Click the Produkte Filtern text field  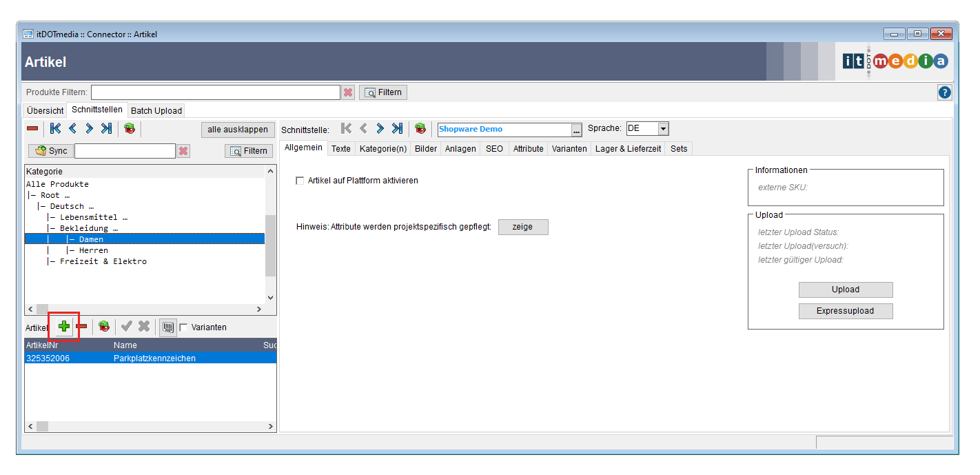pos(215,92)
